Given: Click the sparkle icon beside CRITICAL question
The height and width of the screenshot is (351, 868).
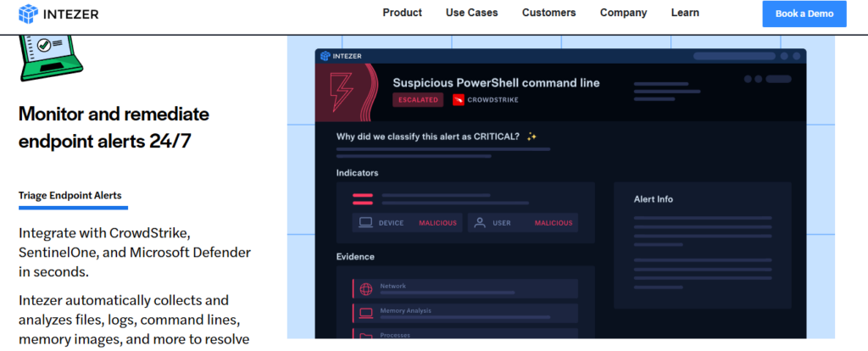Looking at the screenshot, I should click(532, 136).
